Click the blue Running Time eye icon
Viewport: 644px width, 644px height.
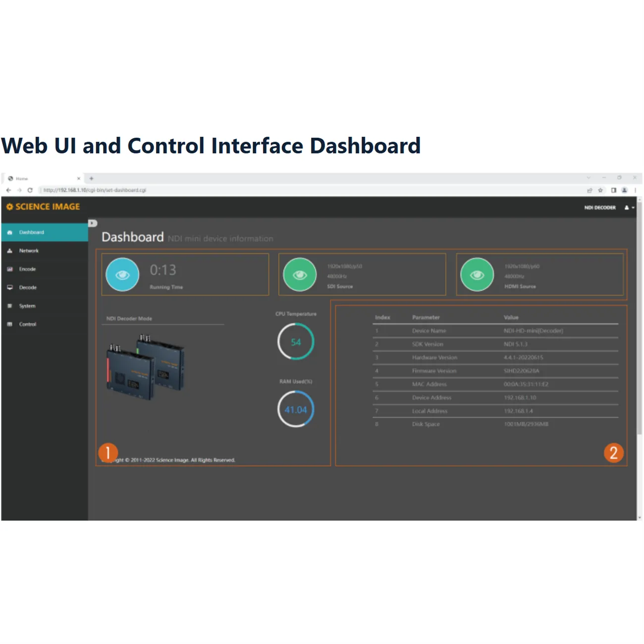click(122, 274)
